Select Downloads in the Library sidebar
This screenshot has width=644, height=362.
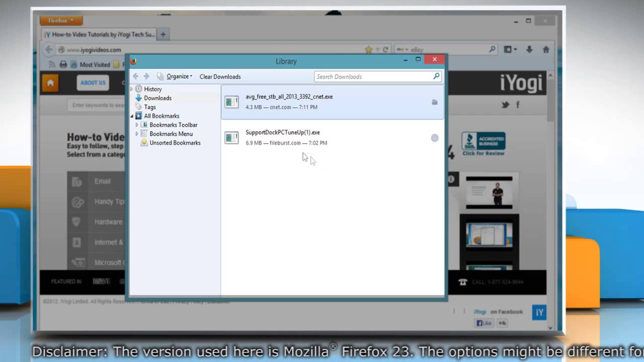[157, 98]
